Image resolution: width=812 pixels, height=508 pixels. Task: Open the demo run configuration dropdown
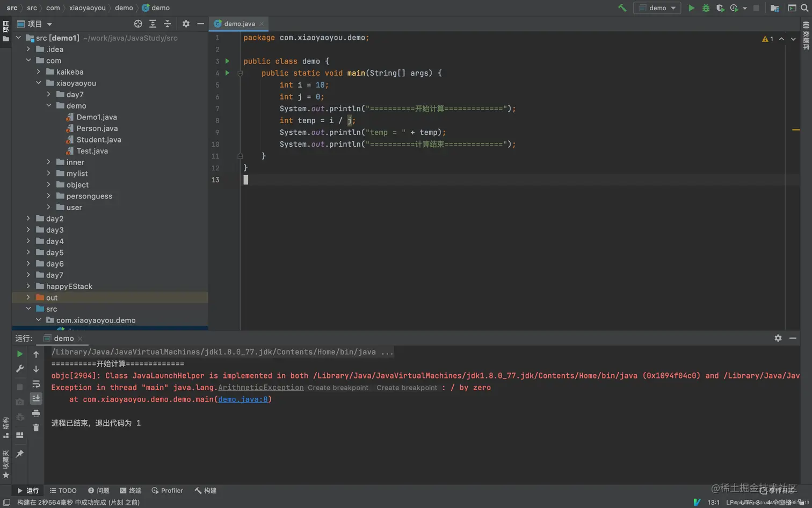tap(657, 8)
